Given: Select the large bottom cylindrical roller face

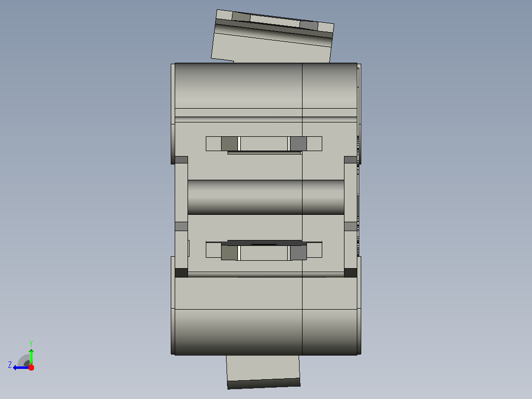Looking at the screenshot, I should (x=266, y=332).
